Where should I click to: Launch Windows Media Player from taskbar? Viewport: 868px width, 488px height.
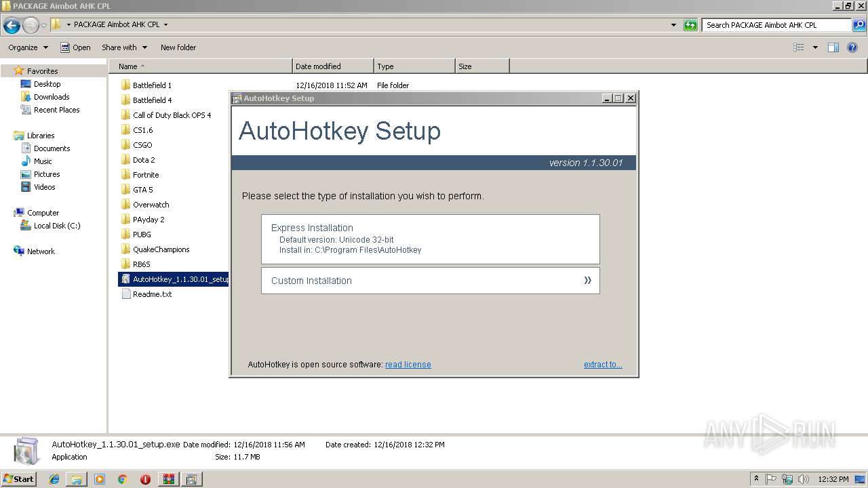point(100,479)
